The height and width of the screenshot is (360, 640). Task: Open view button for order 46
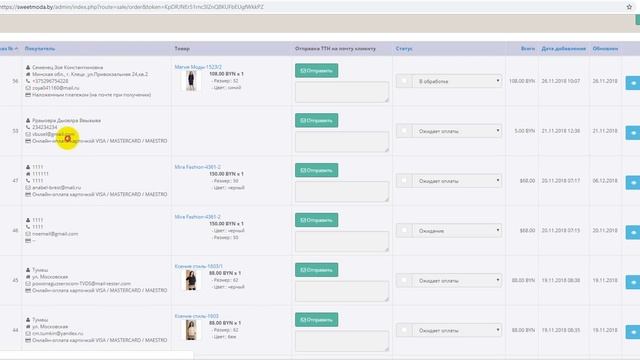(633, 232)
